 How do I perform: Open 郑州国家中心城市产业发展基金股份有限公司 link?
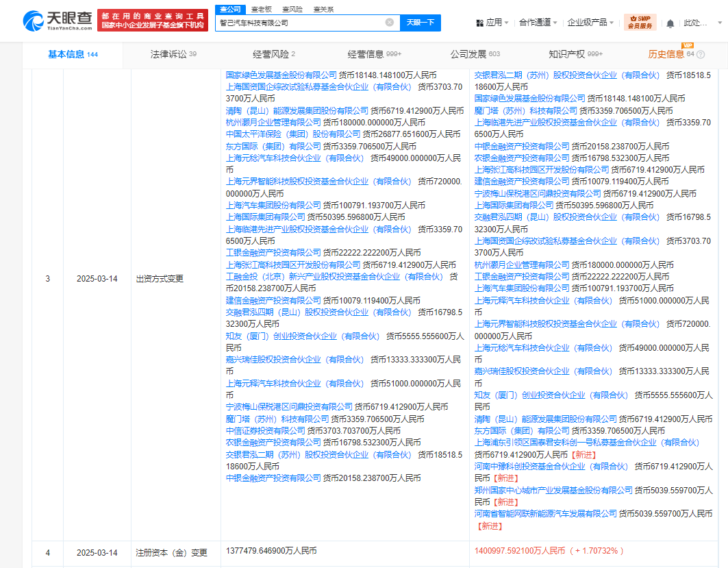[553, 491]
